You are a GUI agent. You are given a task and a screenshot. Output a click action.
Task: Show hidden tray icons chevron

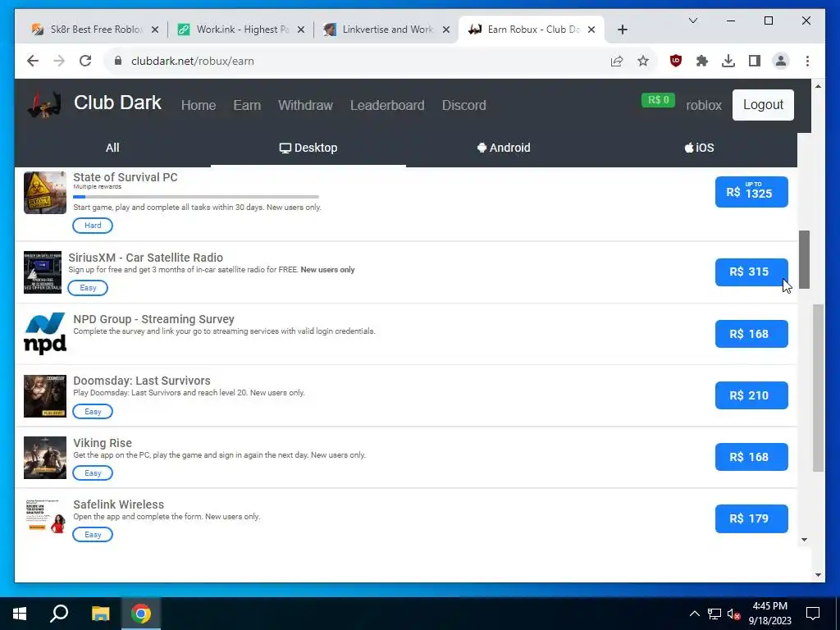click(x=694, y=614)
